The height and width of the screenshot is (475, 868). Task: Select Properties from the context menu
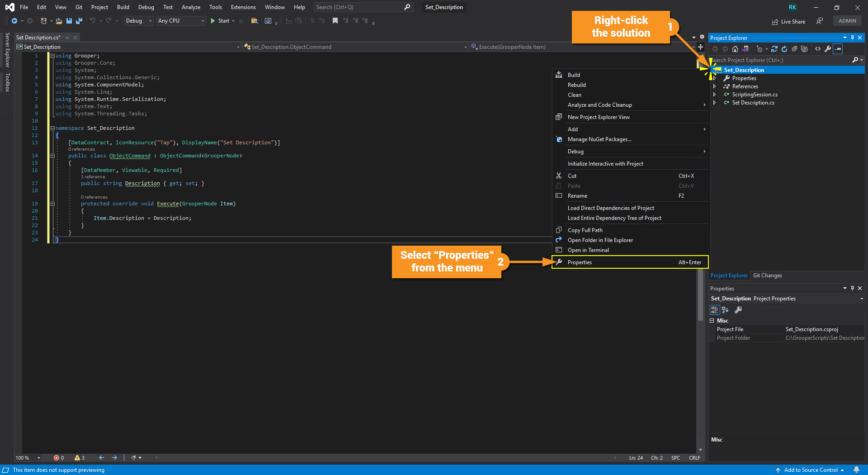point(580,262)
